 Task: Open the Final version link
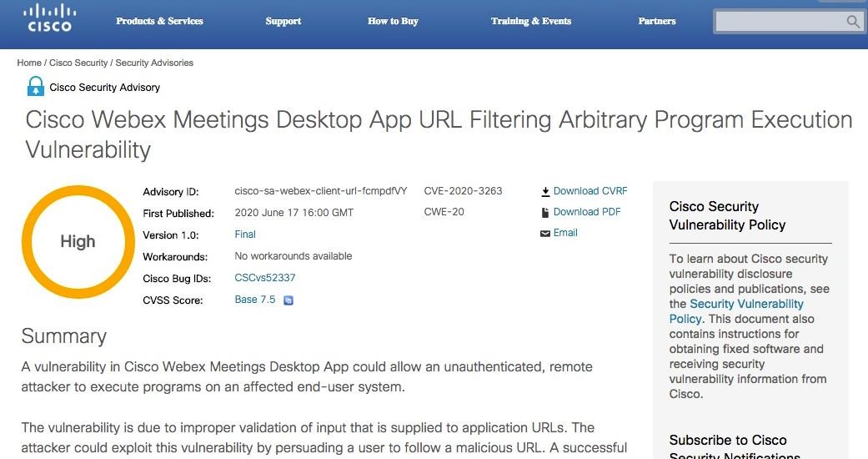click(245, 235)
